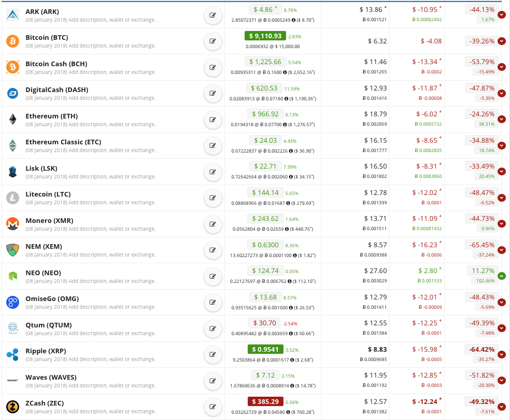Expand Ripple row down arrow
This screenshot has height=420, width=510.
502,355
